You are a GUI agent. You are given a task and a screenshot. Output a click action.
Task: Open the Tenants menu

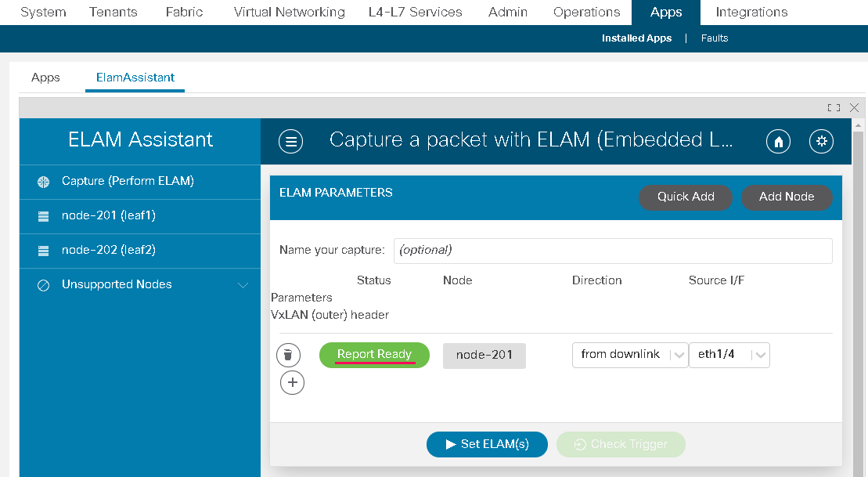pos(113,13)
